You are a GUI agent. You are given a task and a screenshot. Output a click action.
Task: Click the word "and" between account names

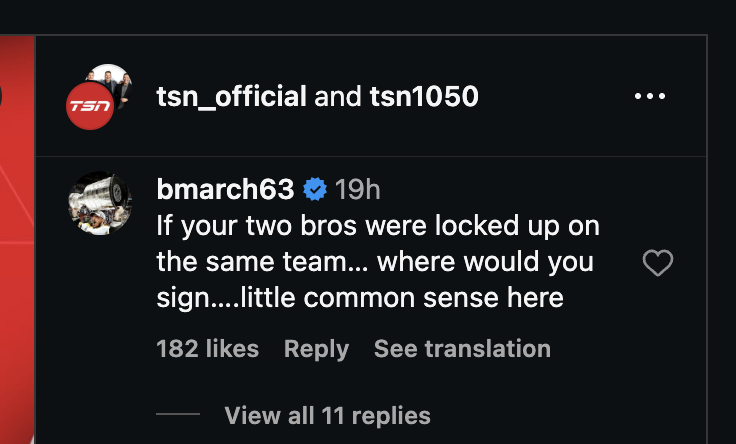pos(338,97)
